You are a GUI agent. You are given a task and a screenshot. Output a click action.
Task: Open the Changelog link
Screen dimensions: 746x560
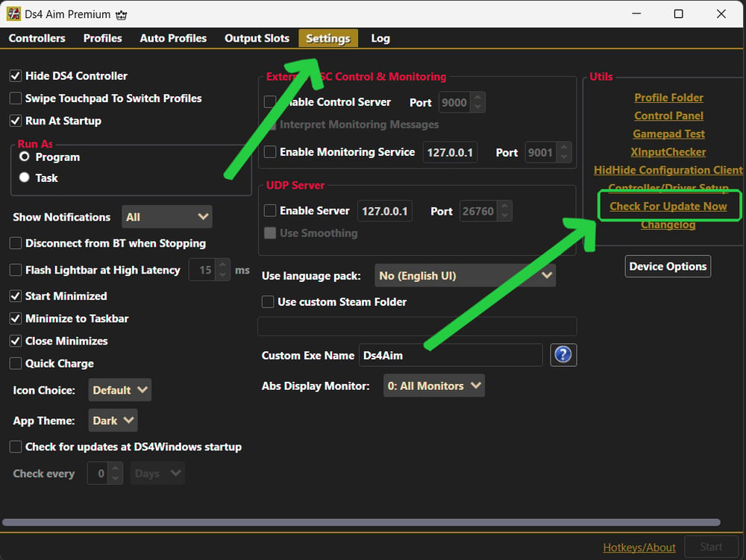668,225
